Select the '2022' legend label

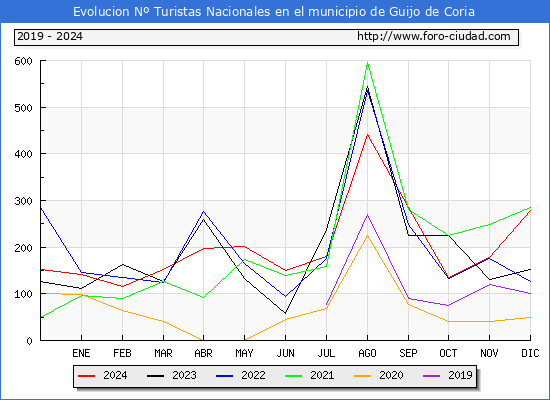[253, 375]
